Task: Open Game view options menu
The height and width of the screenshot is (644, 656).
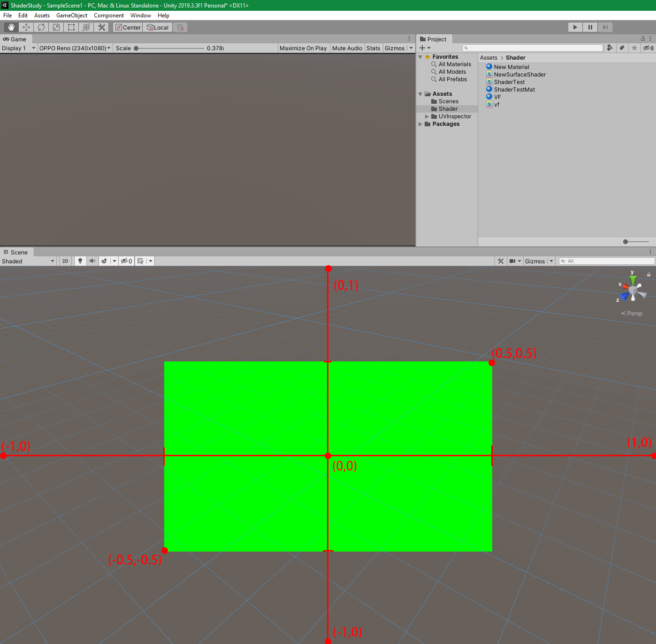Action: tap(409, 39)
